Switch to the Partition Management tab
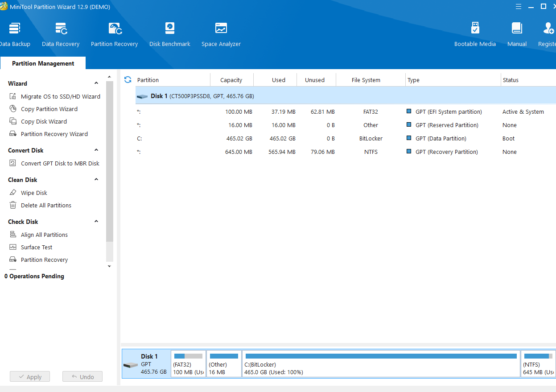The image size is (556, 392). click(43, 63)
